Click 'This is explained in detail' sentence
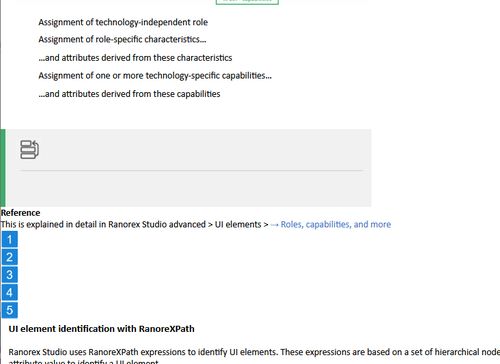This screenshot has height=364, width=500. click(134, 224)
